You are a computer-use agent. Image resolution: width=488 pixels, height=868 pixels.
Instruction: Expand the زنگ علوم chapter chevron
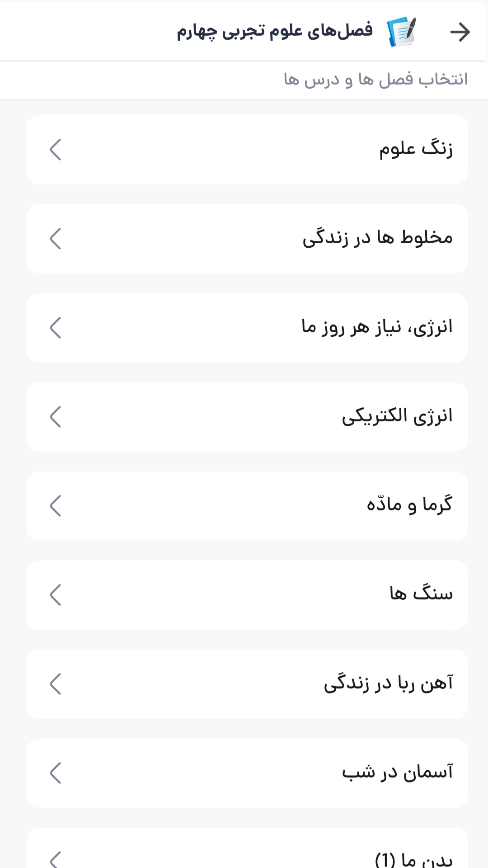coord(56,150)
